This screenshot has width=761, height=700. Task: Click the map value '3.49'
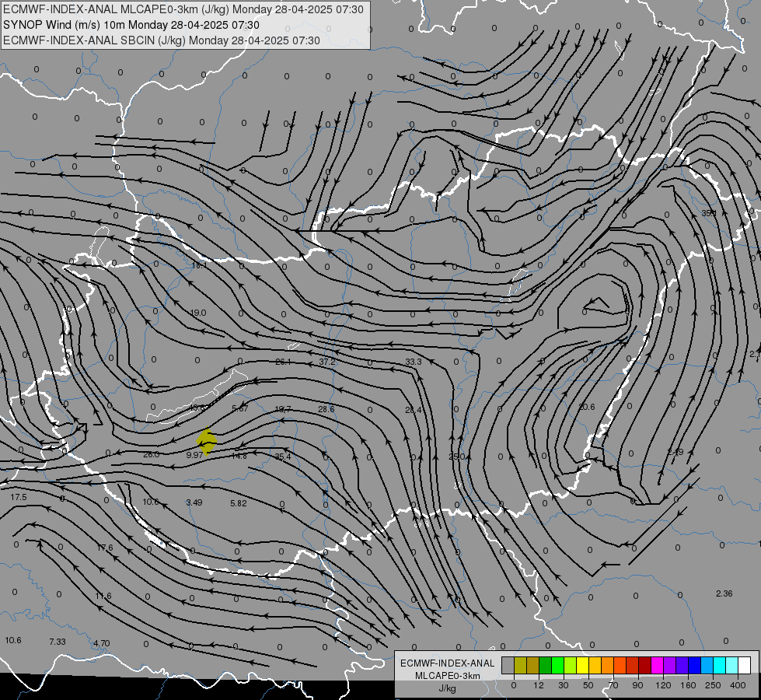(194, 502)
